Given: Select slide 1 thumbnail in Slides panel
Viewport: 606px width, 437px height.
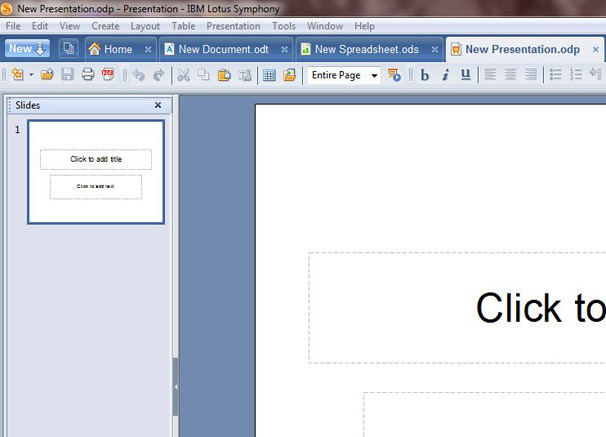Looking at the screenshot, I should (96, 172).
